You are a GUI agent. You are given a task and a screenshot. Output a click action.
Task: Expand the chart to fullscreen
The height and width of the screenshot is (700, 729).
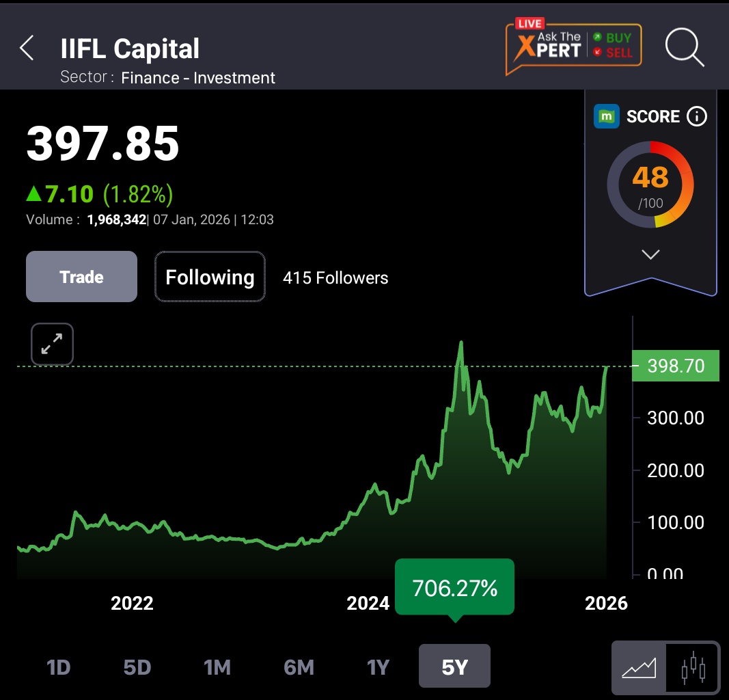pos(52,344)
